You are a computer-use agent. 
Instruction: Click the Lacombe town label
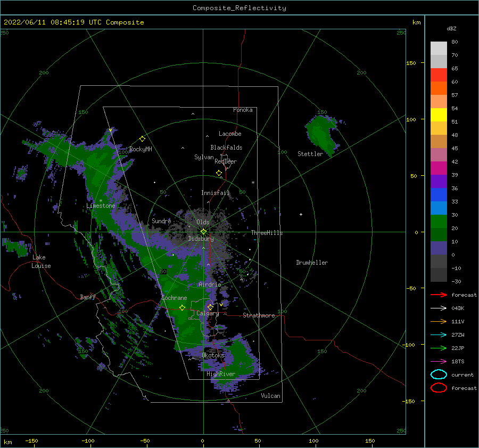(230, 134)
